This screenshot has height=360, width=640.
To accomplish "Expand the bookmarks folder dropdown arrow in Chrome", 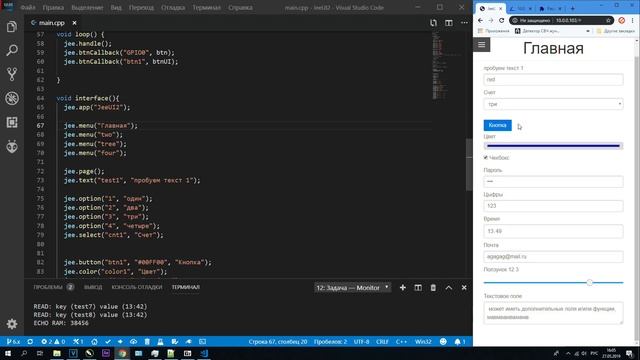I will click(x=588, y=31).
